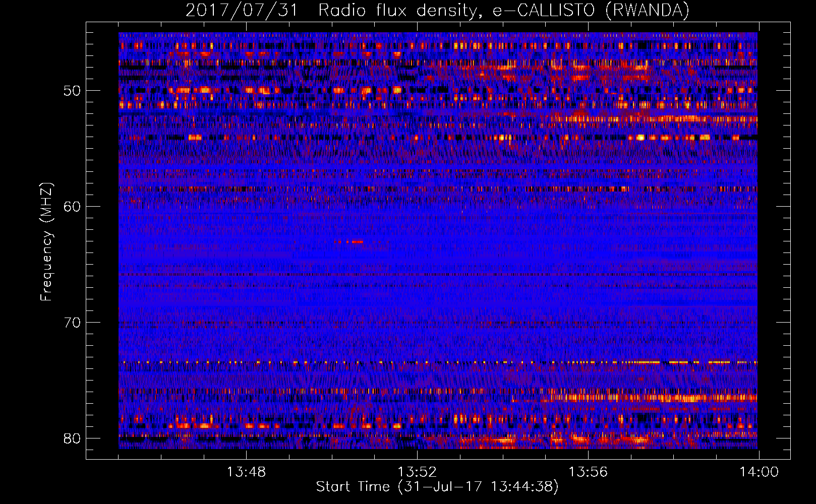Click the plot title 'Radio flux density, e-CALLISTO (RWANDA)'

pos(504,10)
